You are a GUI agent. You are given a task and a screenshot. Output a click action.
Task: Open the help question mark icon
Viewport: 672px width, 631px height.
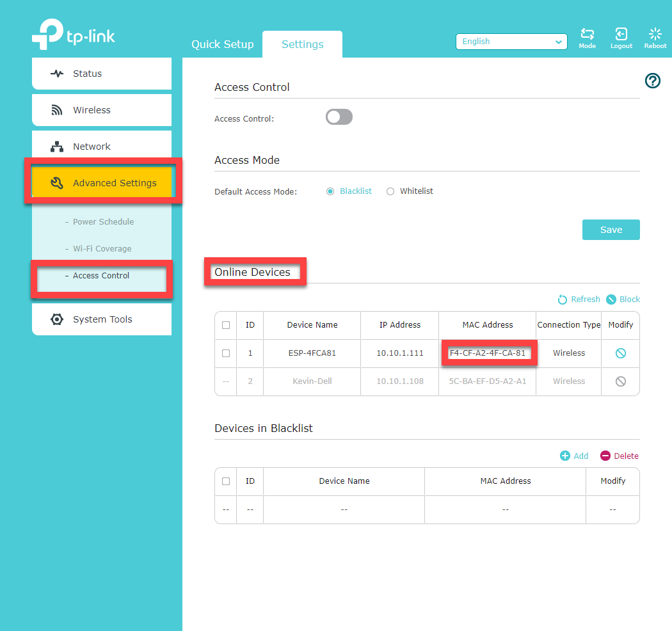click(x=652, y=81)
